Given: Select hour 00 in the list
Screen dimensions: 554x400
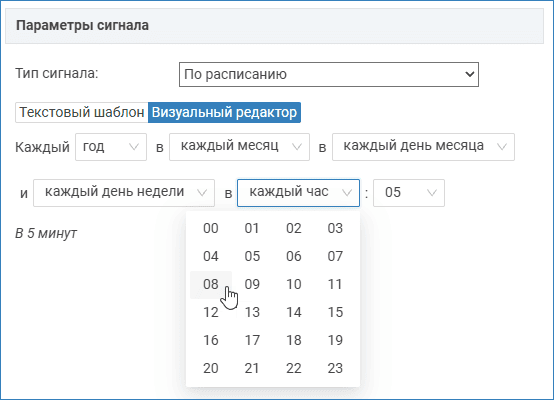Looking at the screenshot, I should (211, 229).
